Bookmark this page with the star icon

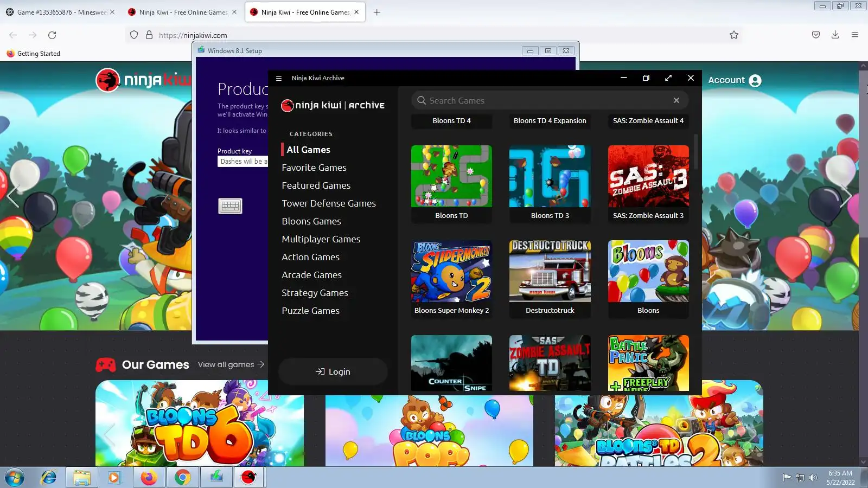point(734,35)
